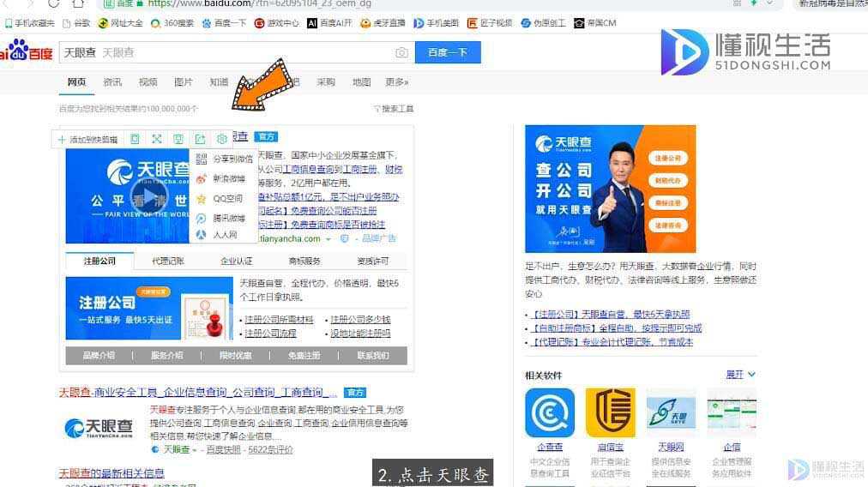This screenshot has height=487, width=868.
Task: Open the 百度AI开 bookmark
Action: point(329,22)
